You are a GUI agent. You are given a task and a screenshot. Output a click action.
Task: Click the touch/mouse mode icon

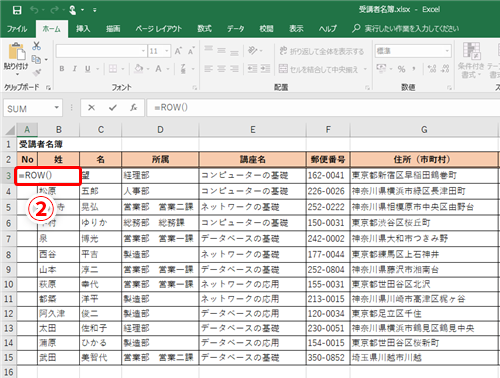click(x=72, y=10)
